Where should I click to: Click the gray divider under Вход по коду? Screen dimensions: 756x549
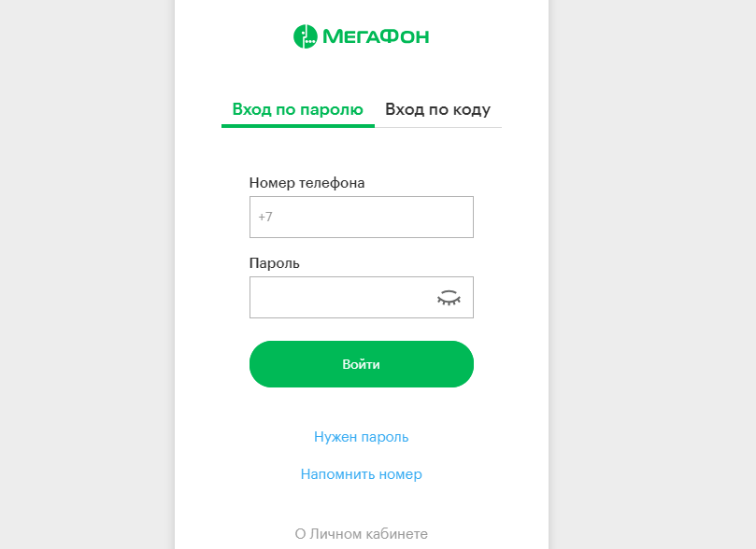pyautogui.click(x=438, y=128)
